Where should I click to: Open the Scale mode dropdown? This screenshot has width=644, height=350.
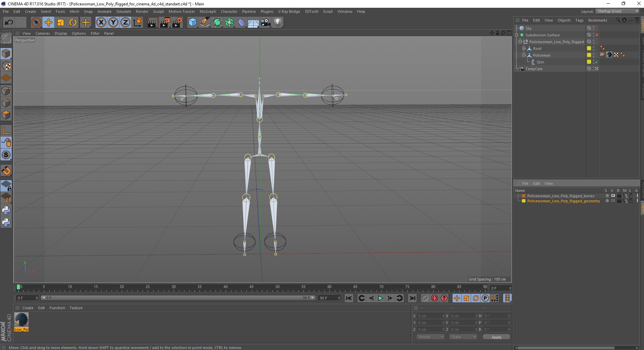(x=463, y=337)
